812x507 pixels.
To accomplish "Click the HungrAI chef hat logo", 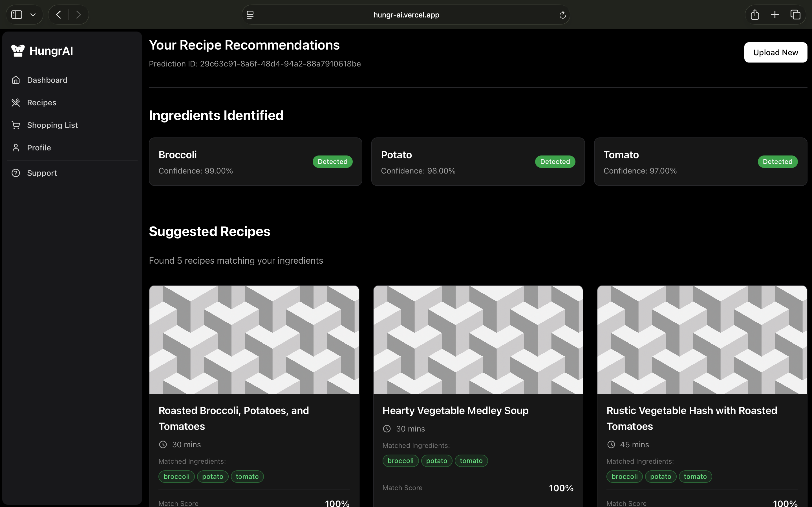I will [18, 51].
